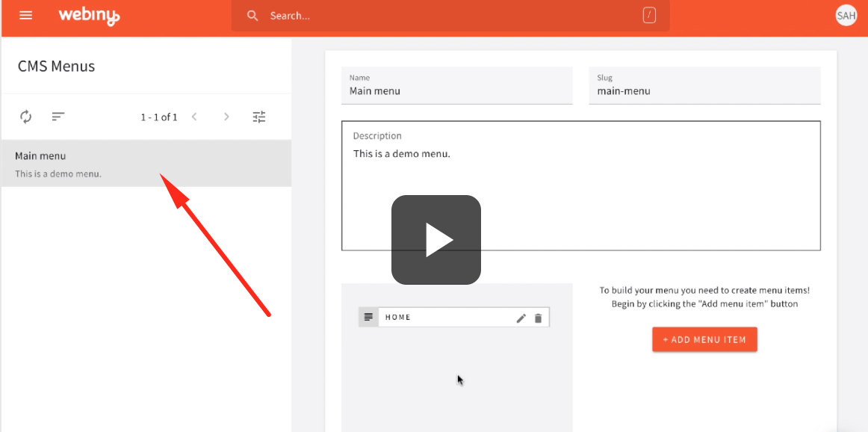Viewport: 868px width, 432px height.
Task: Click 'This is a demo menu.' subtitle in list
Action: pos(58,174)
